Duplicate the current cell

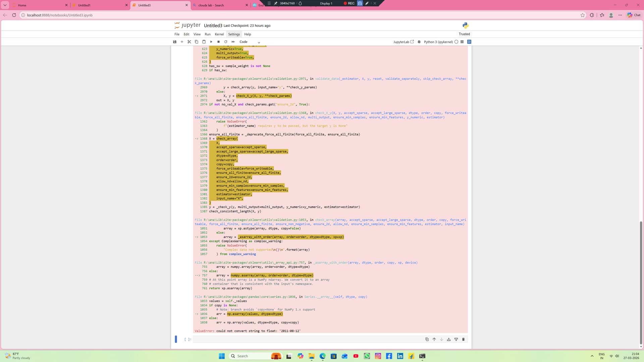[x=427, y=339]
